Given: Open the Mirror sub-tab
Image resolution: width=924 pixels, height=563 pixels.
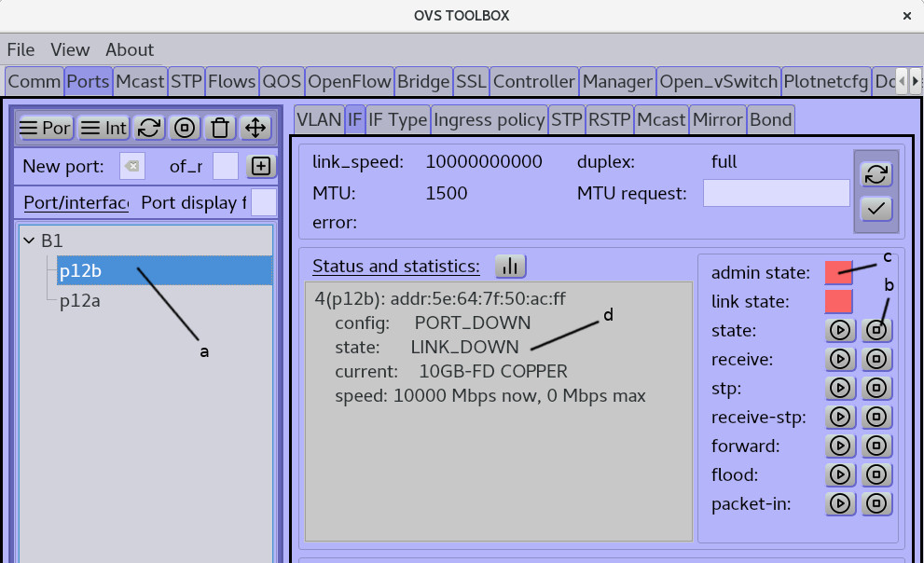Looking at the screenshot, I should click(x=718, y=119).
